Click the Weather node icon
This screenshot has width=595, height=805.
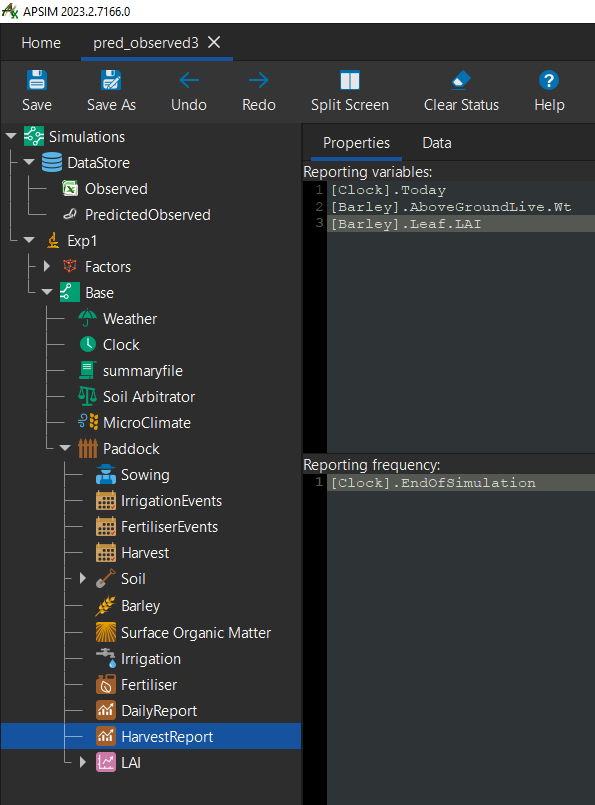(88, 319)
